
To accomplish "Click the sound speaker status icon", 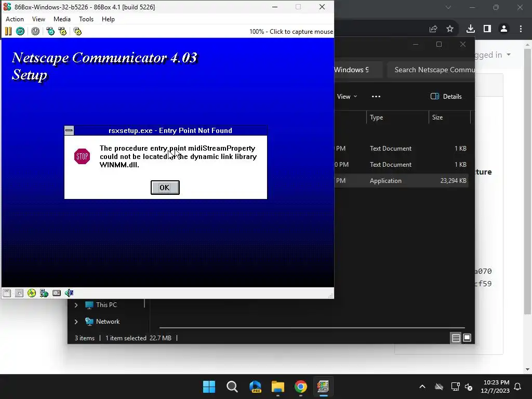I will pos(69,293).
